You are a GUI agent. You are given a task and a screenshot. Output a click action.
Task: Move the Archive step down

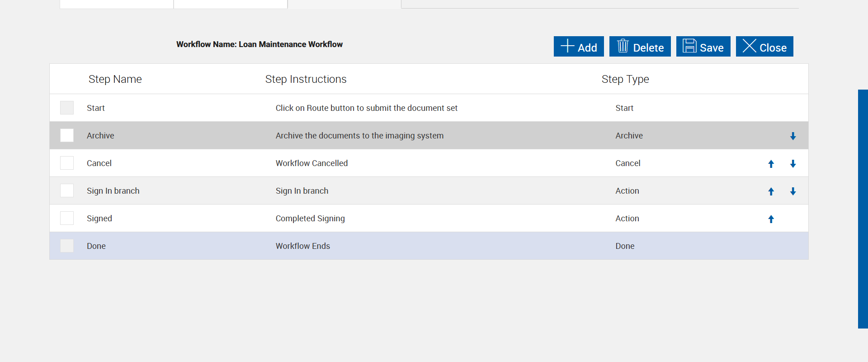tap(793, 136)
